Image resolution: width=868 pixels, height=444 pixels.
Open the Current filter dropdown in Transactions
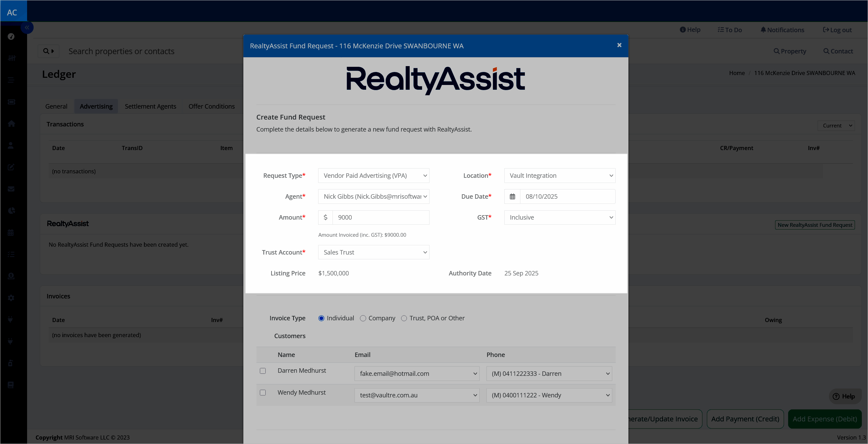[x=836, y=126]
